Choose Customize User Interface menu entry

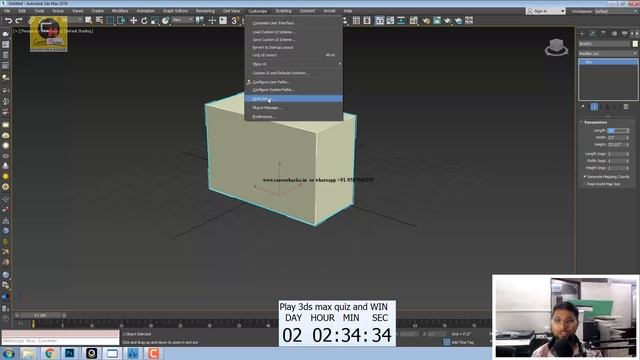pyautogui.click(x=293, y=23)
